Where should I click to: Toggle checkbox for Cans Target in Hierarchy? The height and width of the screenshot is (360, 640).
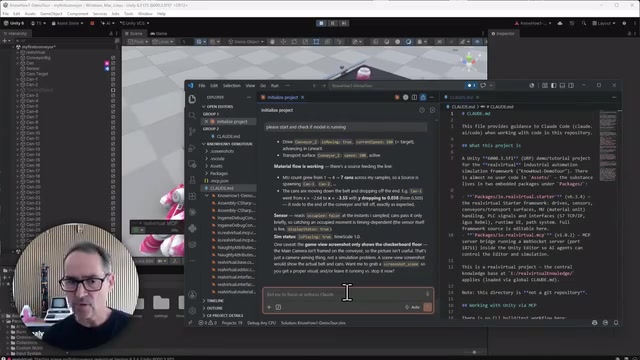[x=113, y=74]
